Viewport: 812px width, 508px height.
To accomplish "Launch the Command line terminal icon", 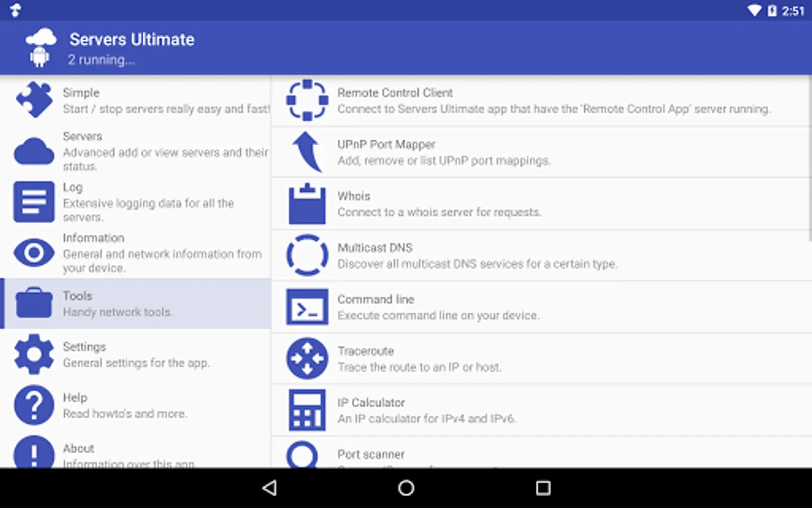I will point(307,307).
